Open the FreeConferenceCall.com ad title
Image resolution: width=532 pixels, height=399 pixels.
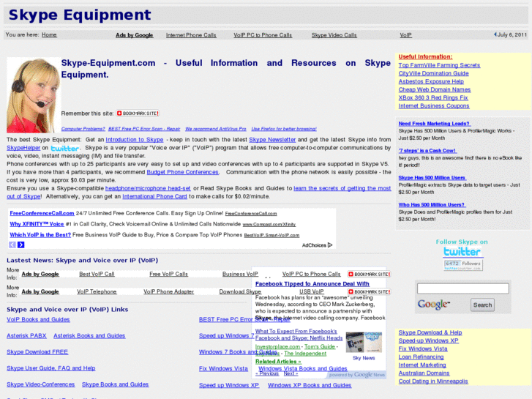(x=42, y=213)
